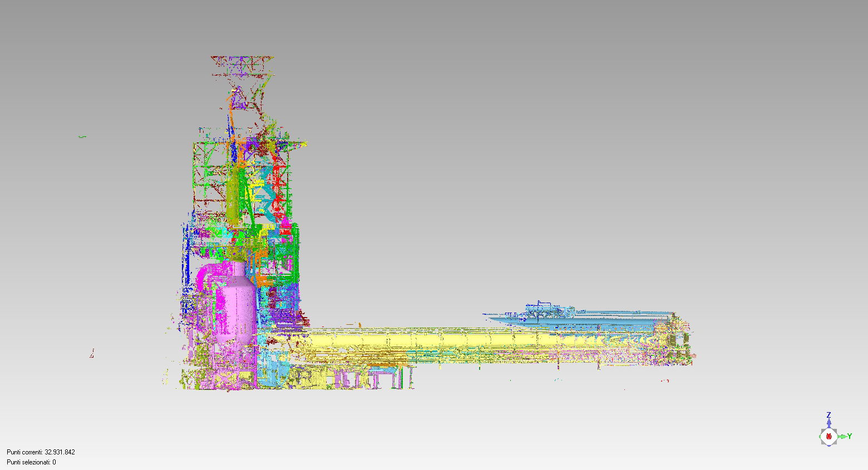Click the green Y axis arrow on gizmo
The width and height of the screenshot is (868, 470).
844,437
